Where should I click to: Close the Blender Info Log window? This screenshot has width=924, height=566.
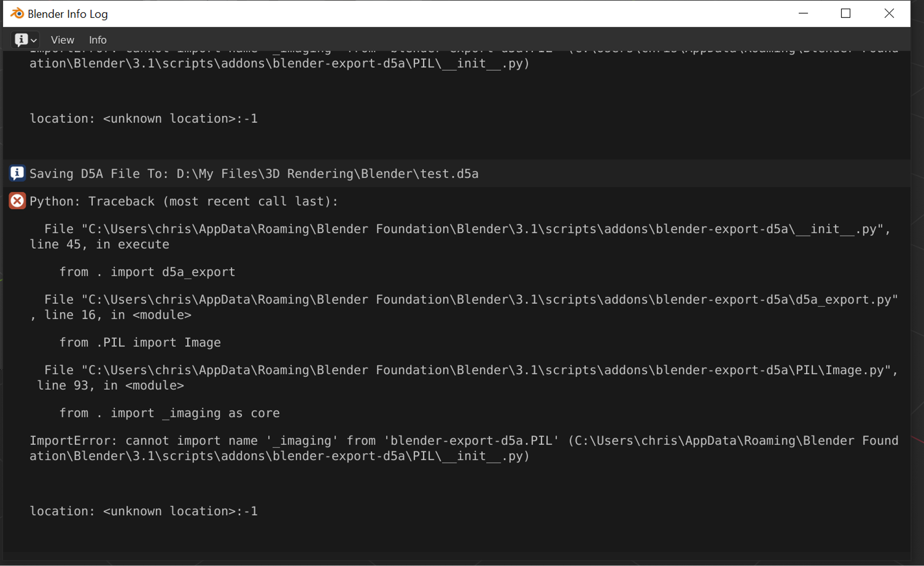pos(889,13)
